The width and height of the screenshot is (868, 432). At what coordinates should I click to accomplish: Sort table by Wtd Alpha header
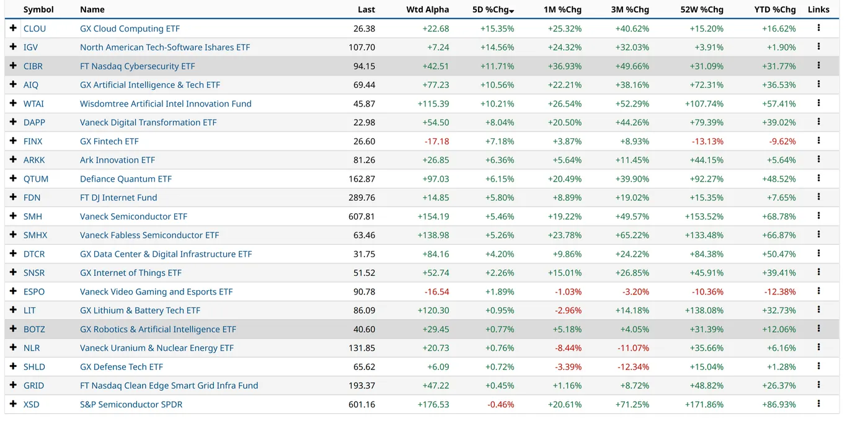point(428,9)
